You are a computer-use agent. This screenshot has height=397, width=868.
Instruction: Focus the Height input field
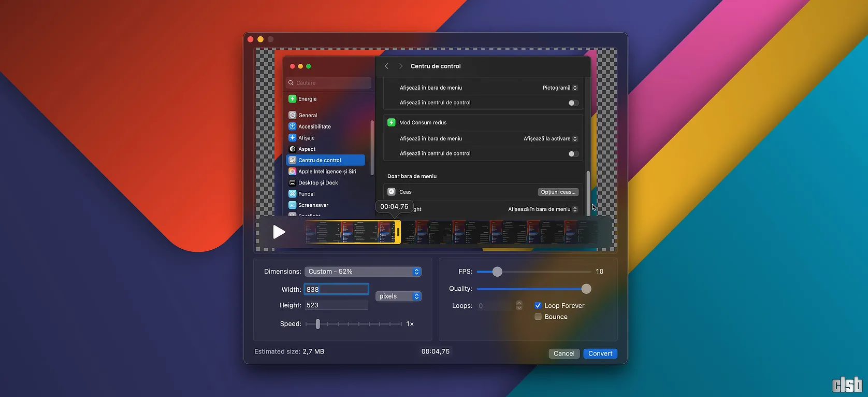[x=336, y=305]
